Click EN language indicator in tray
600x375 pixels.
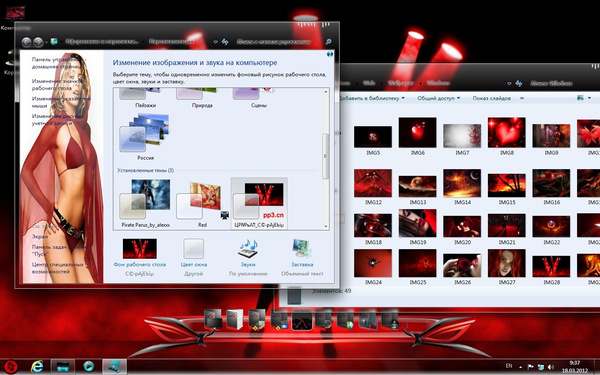coord(509,366)
